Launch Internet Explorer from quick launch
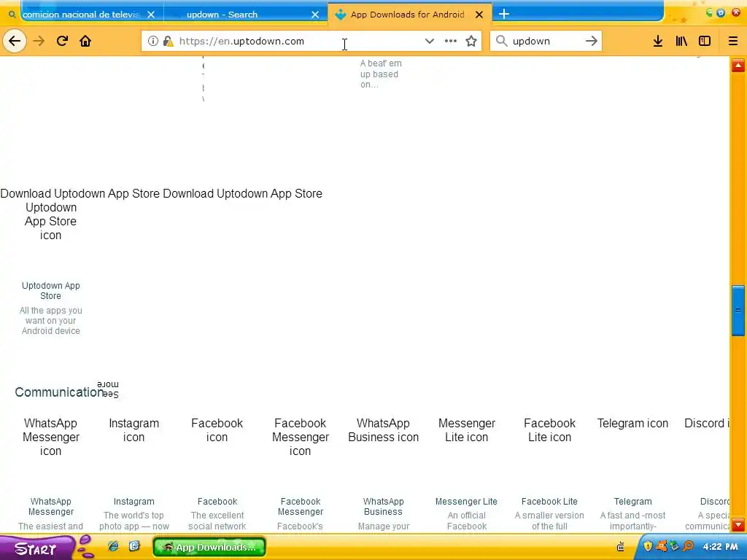This screenshot has width=747, height=560. coord(113,546)
